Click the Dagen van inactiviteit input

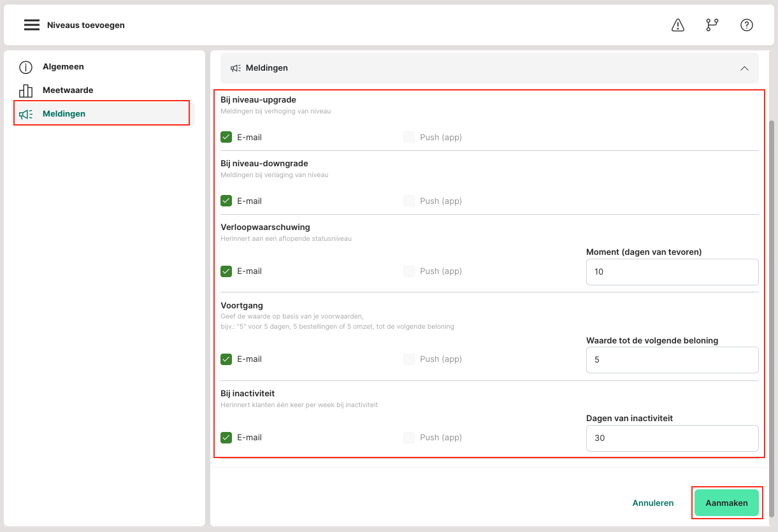[x=672, y=438]
